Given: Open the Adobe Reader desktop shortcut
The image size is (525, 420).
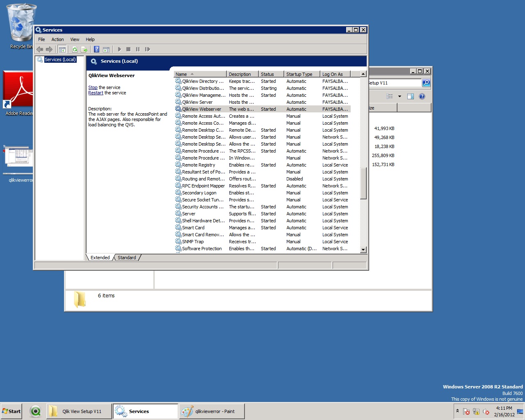Looking at the screenshot, I should pyautogui.click(x=19, y=94).
